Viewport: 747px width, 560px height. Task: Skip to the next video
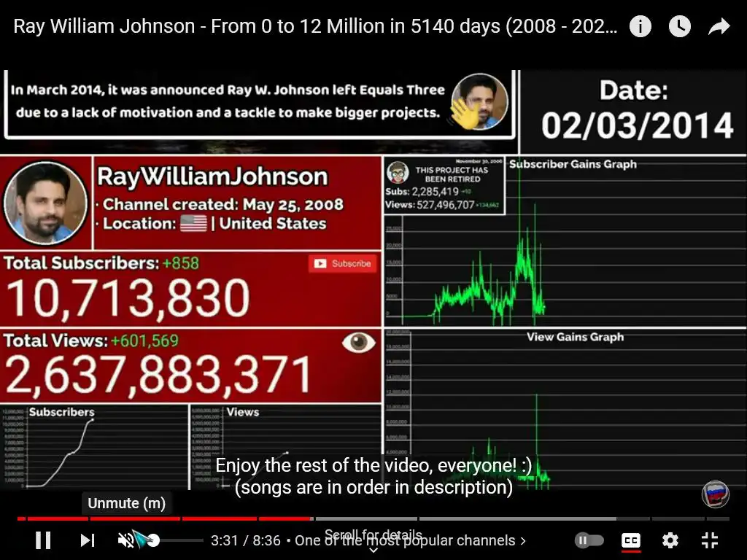88,540
